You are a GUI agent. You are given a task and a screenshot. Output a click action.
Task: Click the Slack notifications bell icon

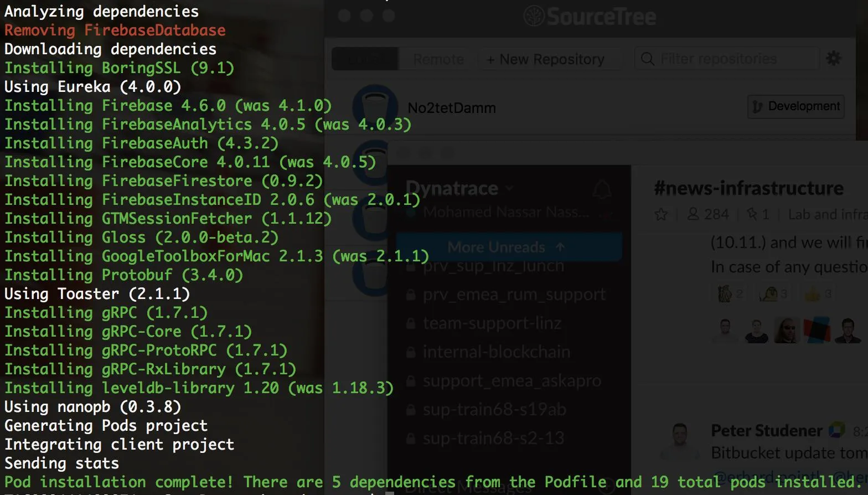[602, 190]
